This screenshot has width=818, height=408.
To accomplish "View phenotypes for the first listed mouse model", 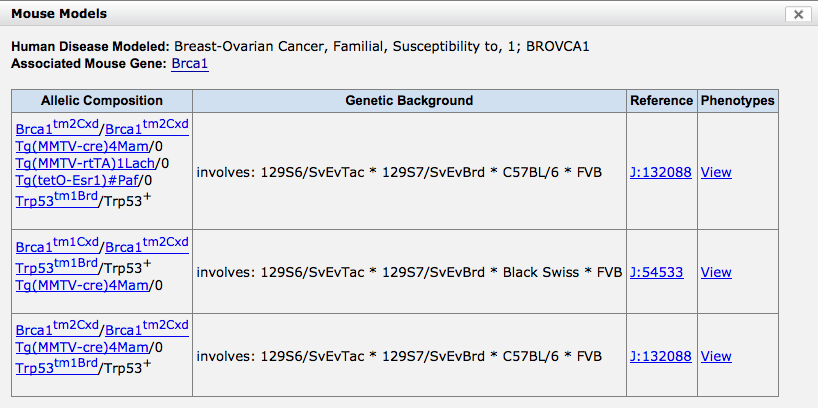I will [x=716, y=172].
